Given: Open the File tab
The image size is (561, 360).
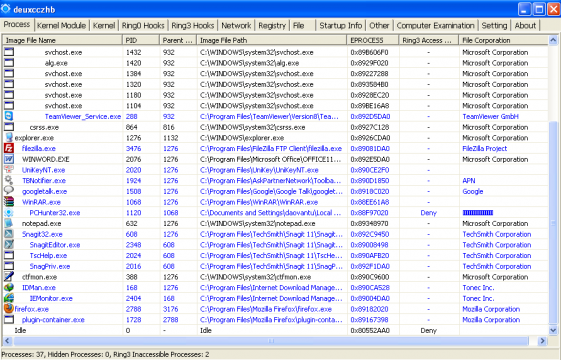Looking at the screenshot, I should (x=298, y=26).
